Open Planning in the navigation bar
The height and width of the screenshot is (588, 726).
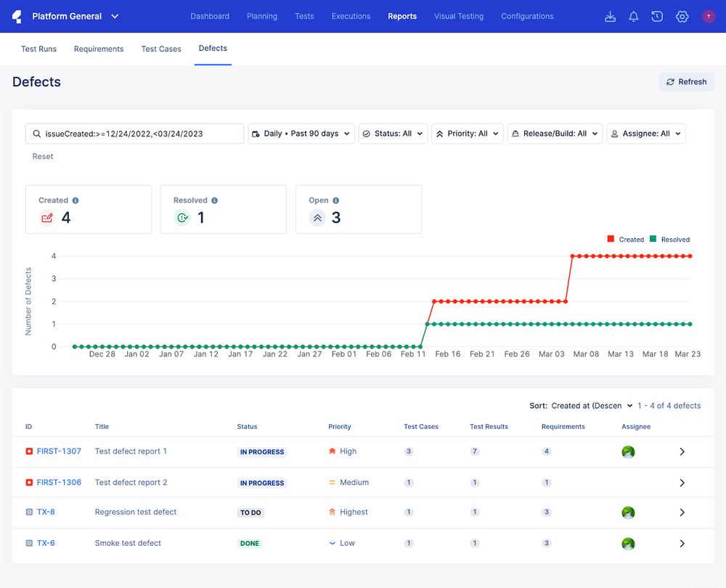(262, 16)
